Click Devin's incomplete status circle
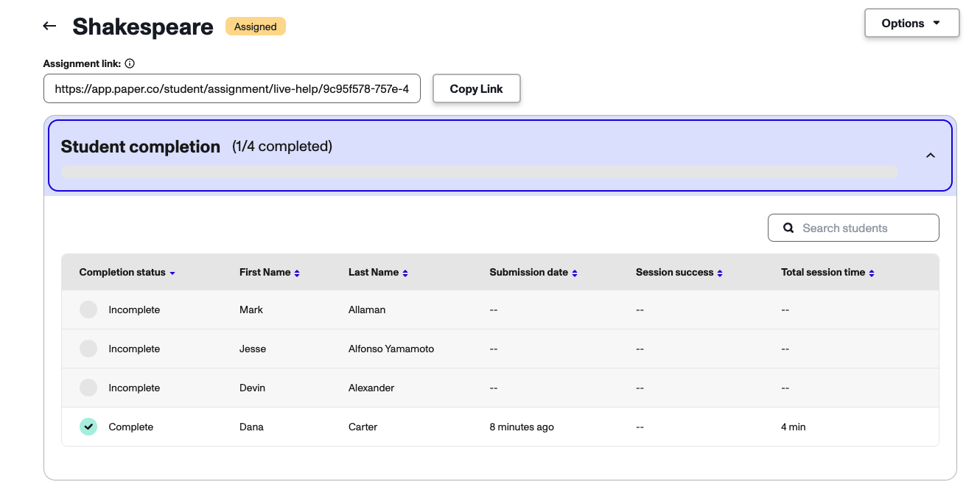980x493 pixels. point(88,388)
